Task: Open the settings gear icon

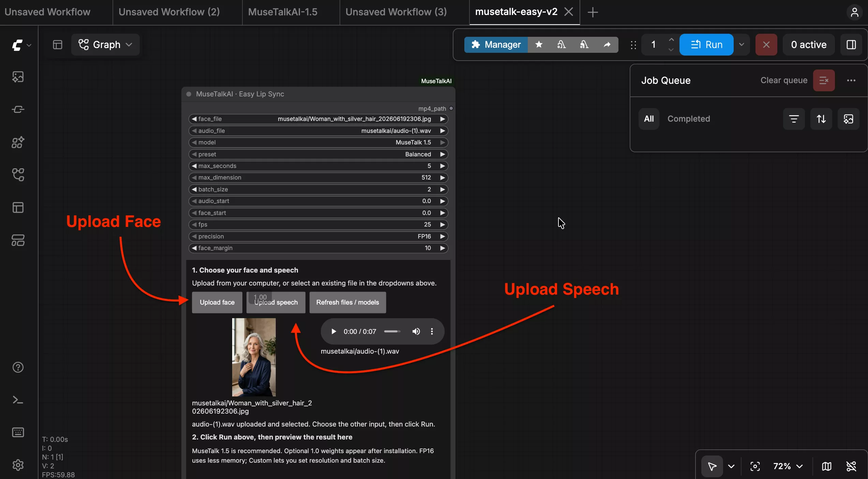Action: 18,465
